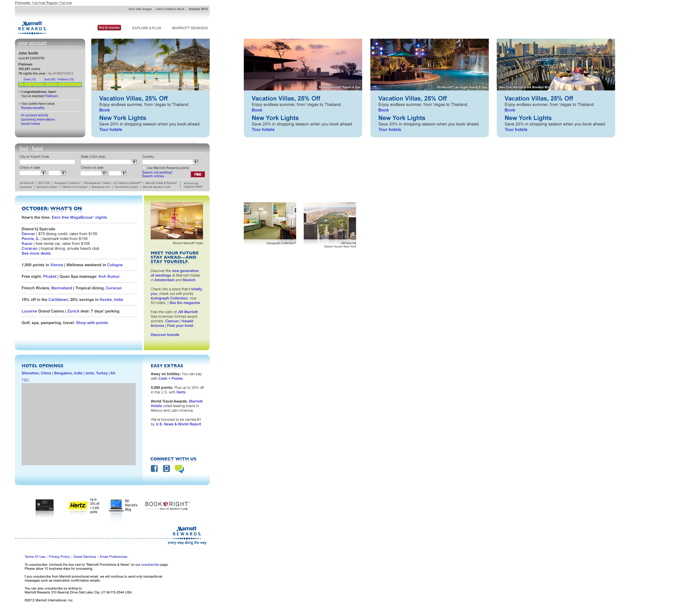Click the Munich Marriott Hotel thumbnail
The width and height of the screenshot is (700, 609).
tap(177, 221)
